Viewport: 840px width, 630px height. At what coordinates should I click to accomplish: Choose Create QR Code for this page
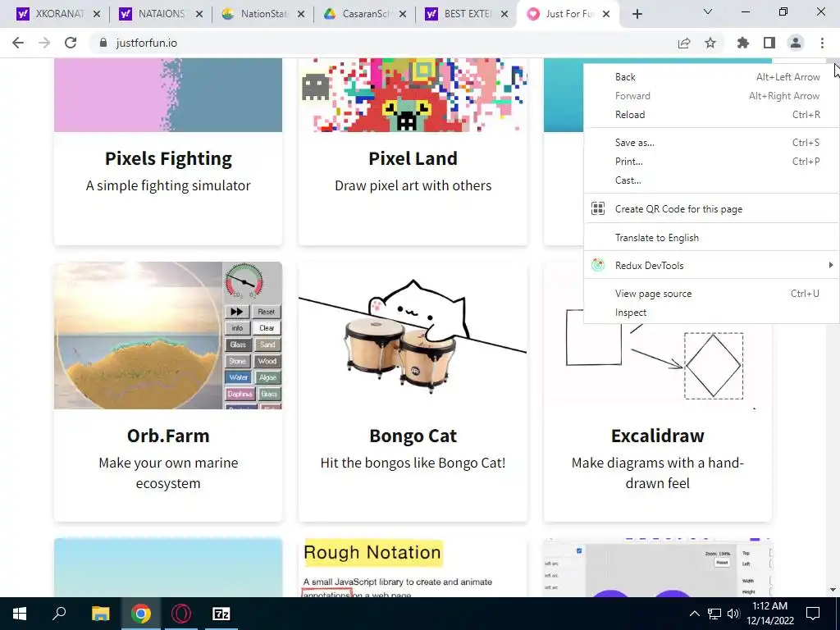coord(711,209)
